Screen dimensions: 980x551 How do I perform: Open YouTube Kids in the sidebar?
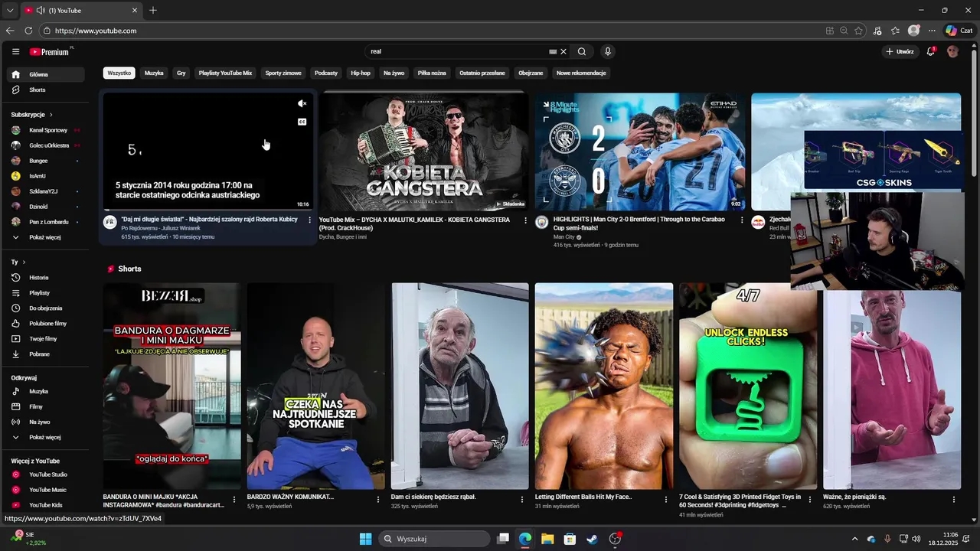[x=47, y=505]
